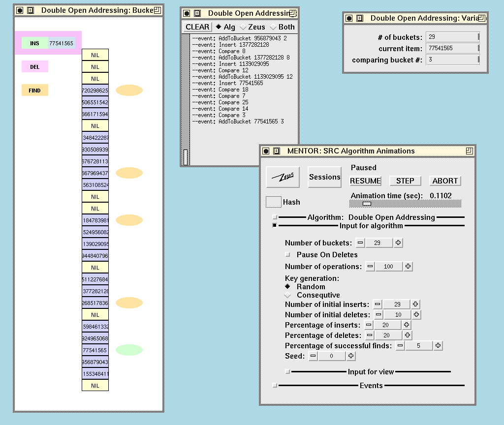Click the orange ellipse beside bucket 720298625
Image resolution: width=504 pixels, height=425 pixels.
129,91
